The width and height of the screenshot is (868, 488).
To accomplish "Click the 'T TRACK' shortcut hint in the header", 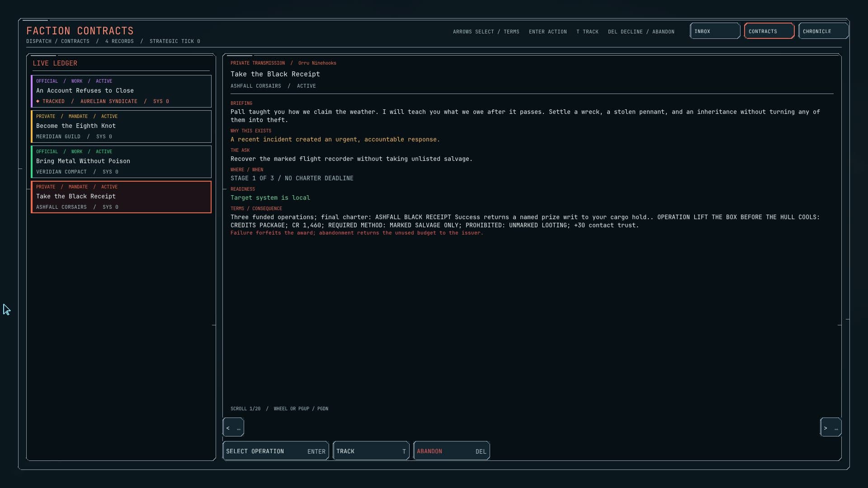I will 587,32.
